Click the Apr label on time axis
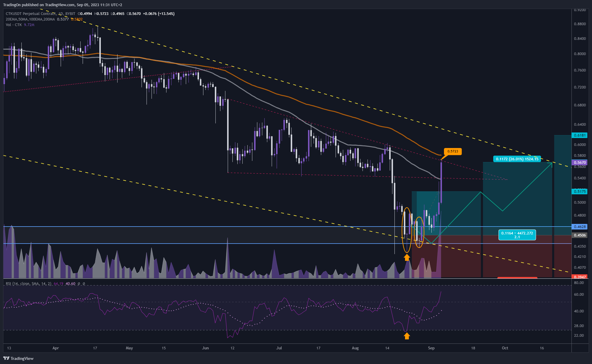This screenshot has height=364, width=592. click(55, 348)
